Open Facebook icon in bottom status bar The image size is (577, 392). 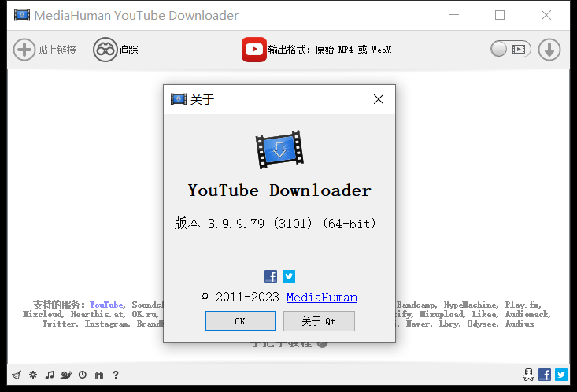click(x=545, y=375)
